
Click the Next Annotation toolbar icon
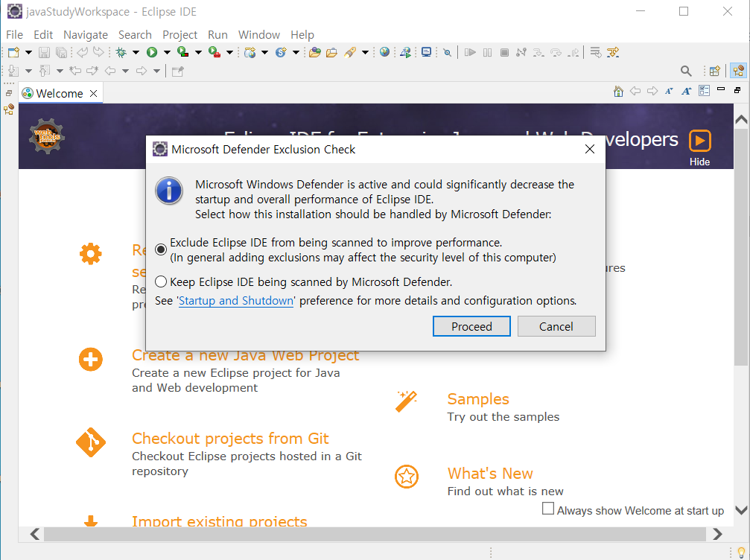[13, 71]
